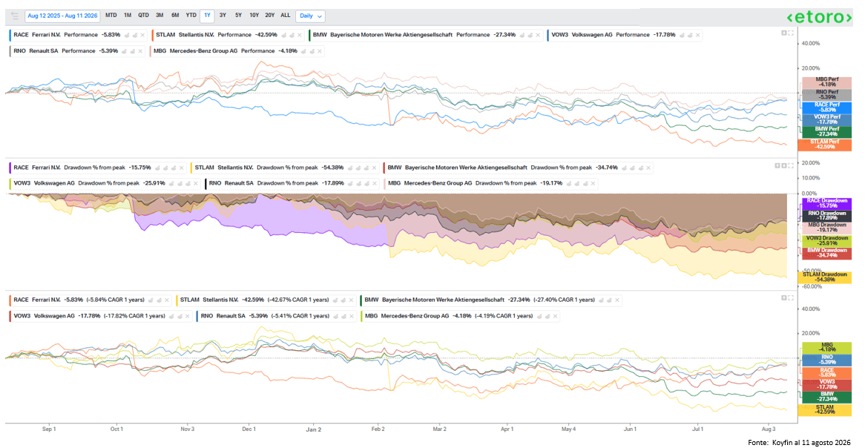Select the 6M time range
868x448 pixels.
175,16
